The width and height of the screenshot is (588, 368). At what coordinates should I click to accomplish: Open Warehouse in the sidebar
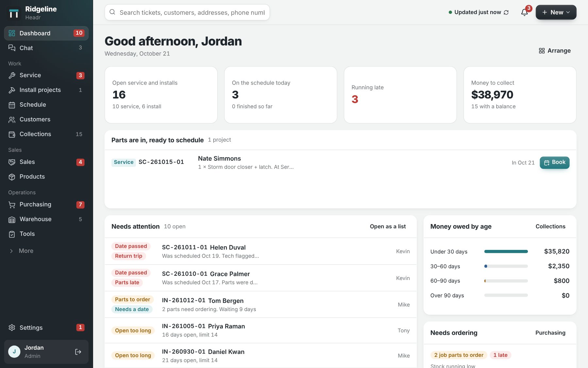[46, 219]
